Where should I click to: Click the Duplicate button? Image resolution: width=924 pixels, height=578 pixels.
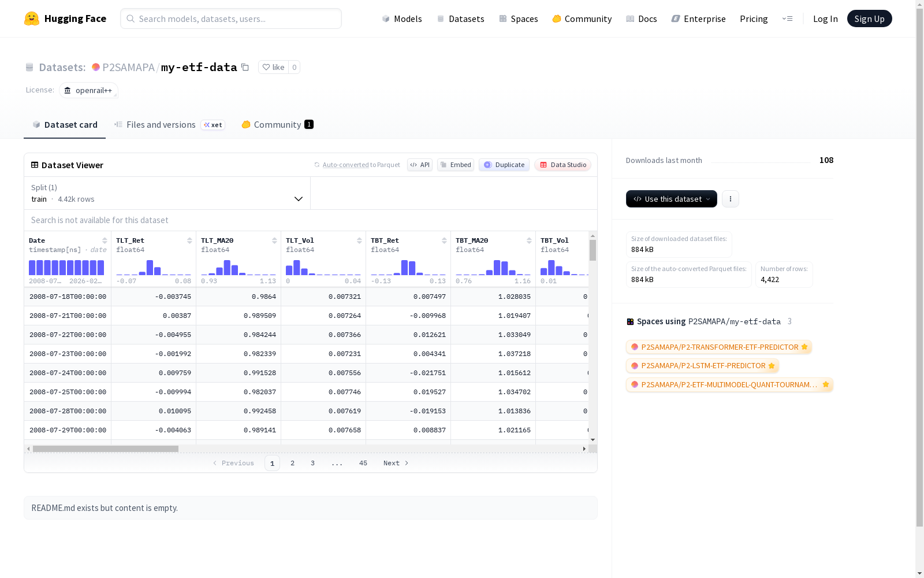pos(504,165)
